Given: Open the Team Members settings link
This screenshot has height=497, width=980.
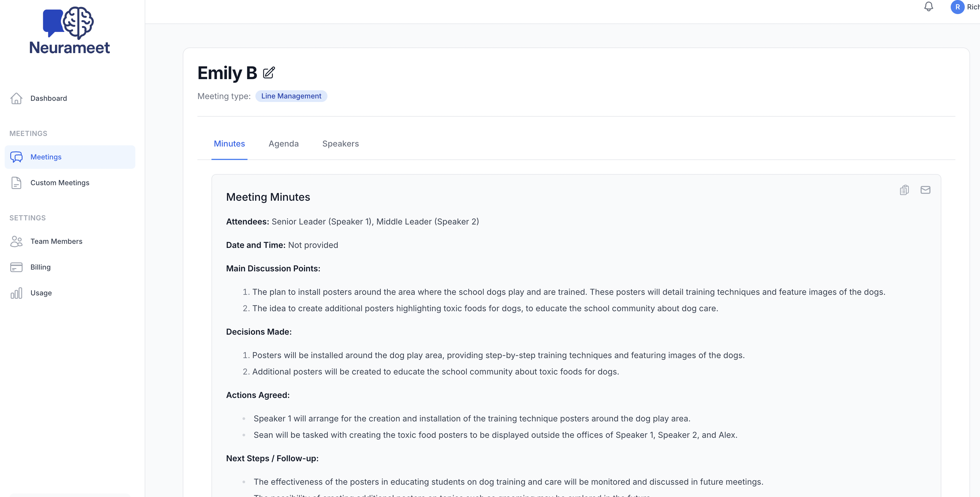Looking at the screenshot, I should (56, 241).
